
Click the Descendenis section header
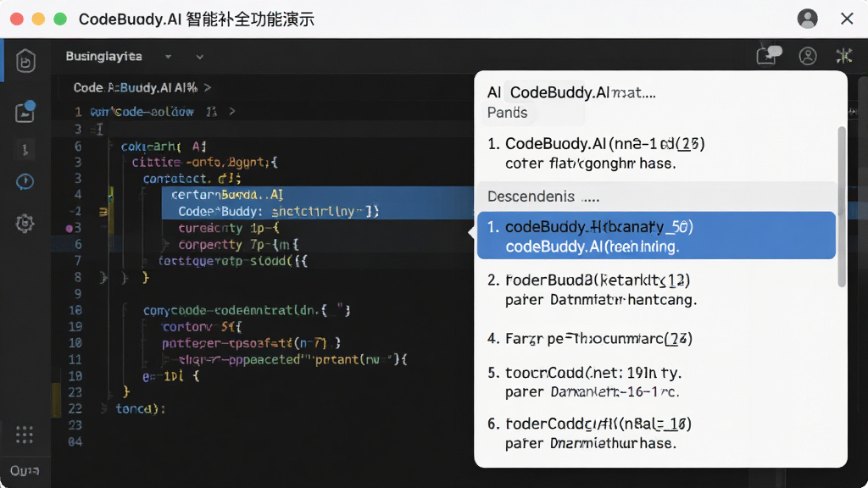[x=657, y=197]
